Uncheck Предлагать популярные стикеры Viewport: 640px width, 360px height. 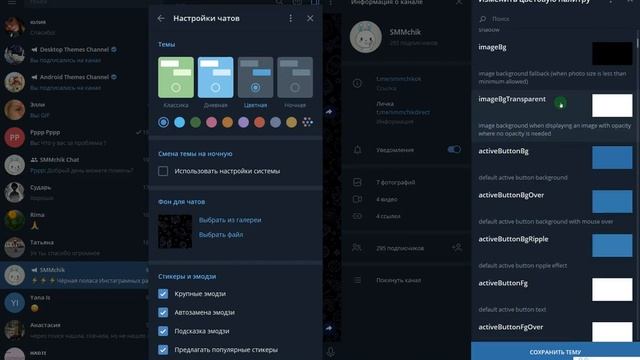pos(163,350)
